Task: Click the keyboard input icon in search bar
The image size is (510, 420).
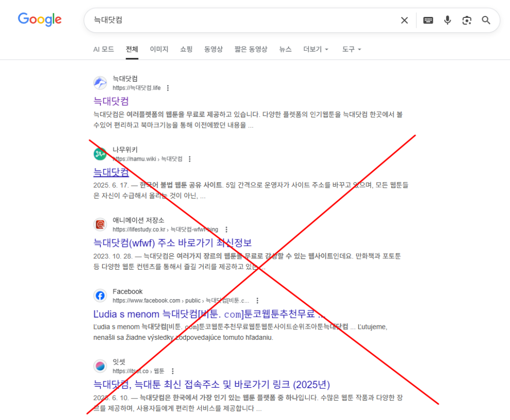Action: [x=428, y=20]
